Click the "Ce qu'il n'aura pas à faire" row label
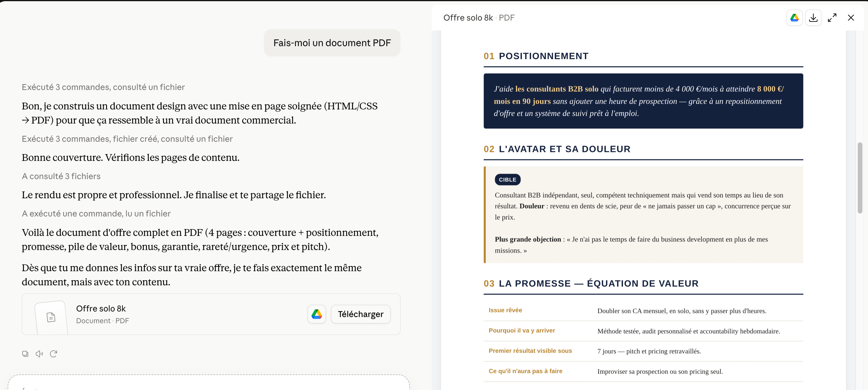 [525, 371]
